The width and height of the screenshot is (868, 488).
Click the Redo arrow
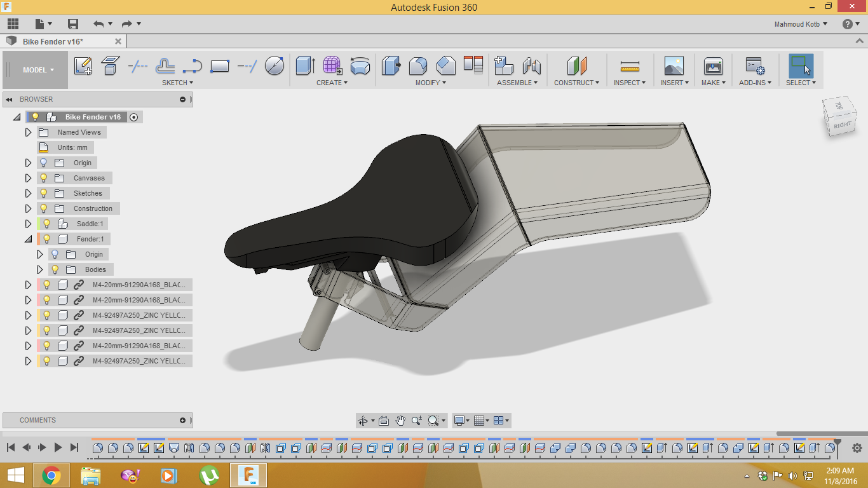[127, 24]
